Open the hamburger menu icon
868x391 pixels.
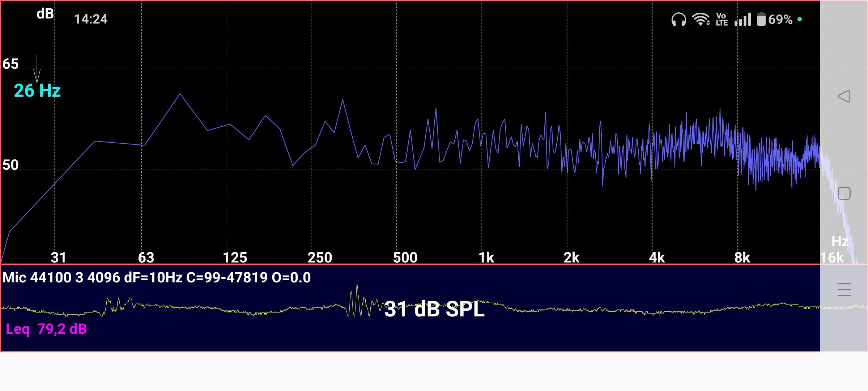[x=844, y=290]
